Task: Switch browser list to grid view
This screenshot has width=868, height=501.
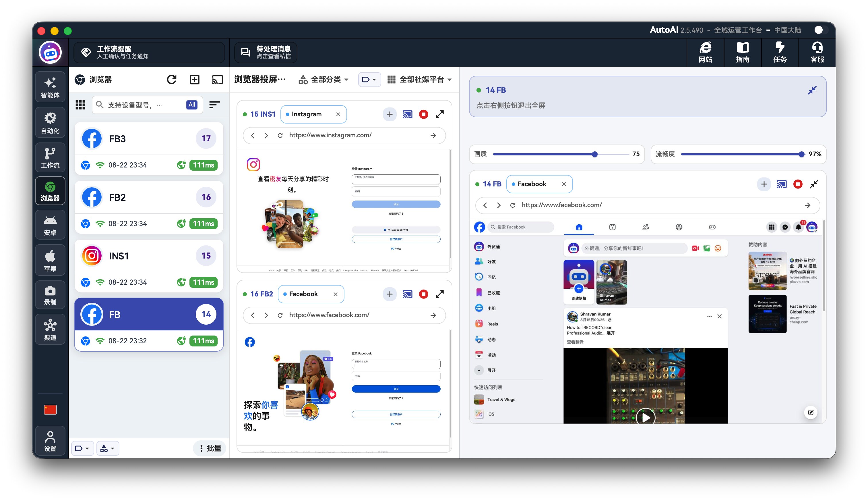Action: click(x=80, y=105)
